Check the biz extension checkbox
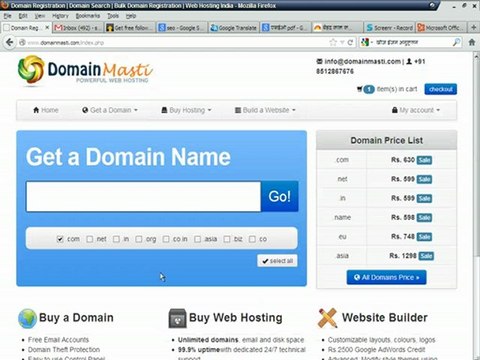The image size is (480, 360). click(x=227, y=239)
